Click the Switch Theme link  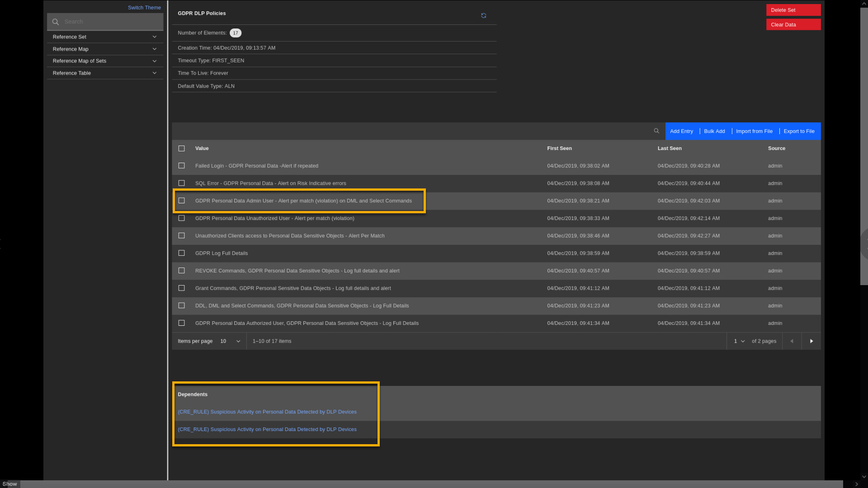pyautogui.click(x=144, y=8)
